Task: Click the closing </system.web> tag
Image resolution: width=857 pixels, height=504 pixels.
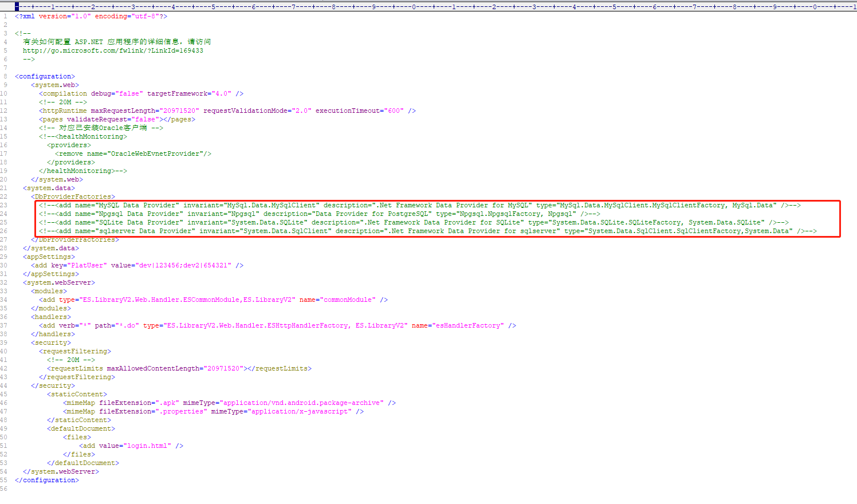Action: tap(57, 179)
